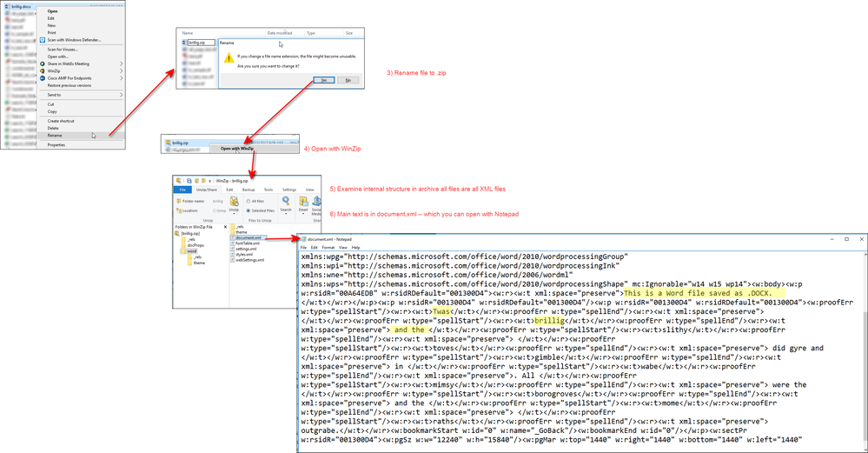Click the brillig.docx file icon

coord(8,7)
